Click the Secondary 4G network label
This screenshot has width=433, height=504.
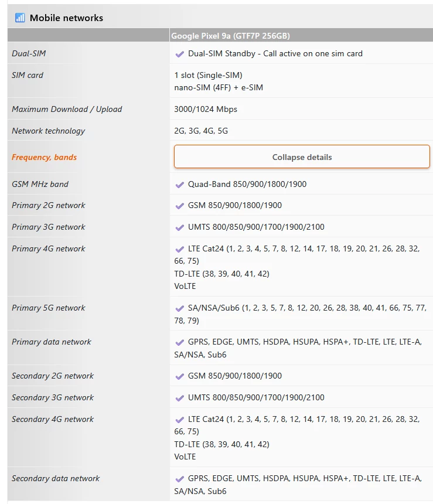click(x=53, y=420)
